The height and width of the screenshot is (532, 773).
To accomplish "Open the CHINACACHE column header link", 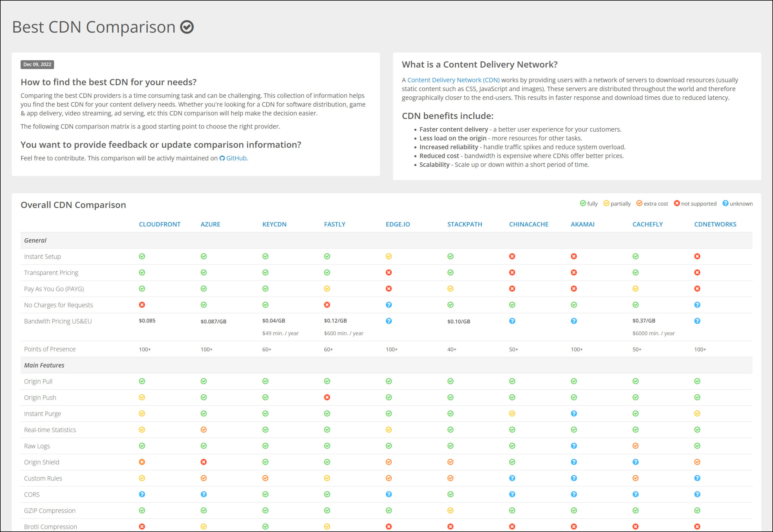I will (x=529, y=224).
